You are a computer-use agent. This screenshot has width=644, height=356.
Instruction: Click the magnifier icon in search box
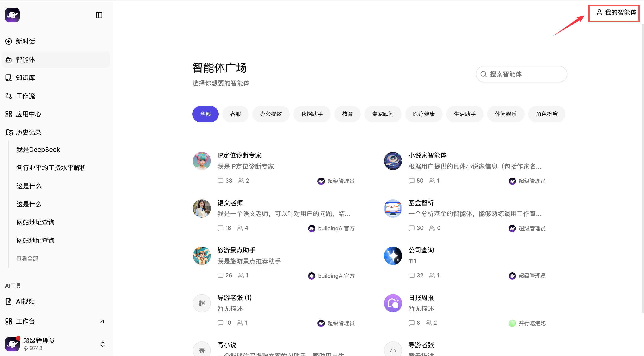pyautogui.click(x=484, y=74)
